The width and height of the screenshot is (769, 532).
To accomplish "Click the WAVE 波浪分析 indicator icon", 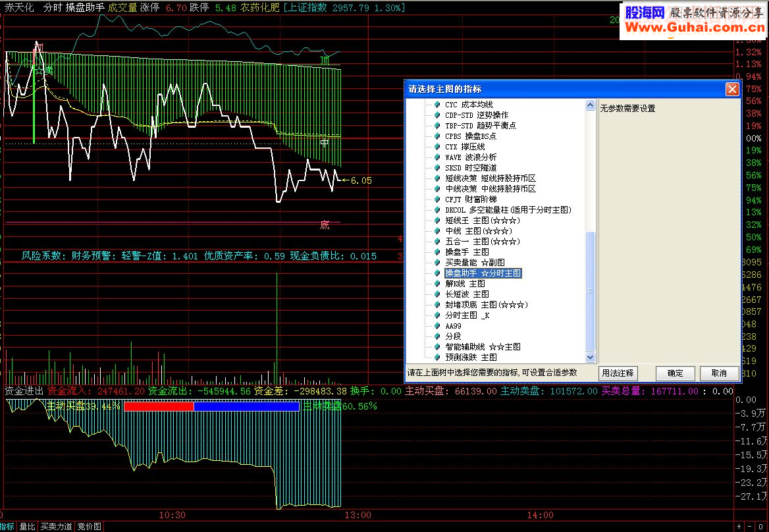I will tap(437, 157).
